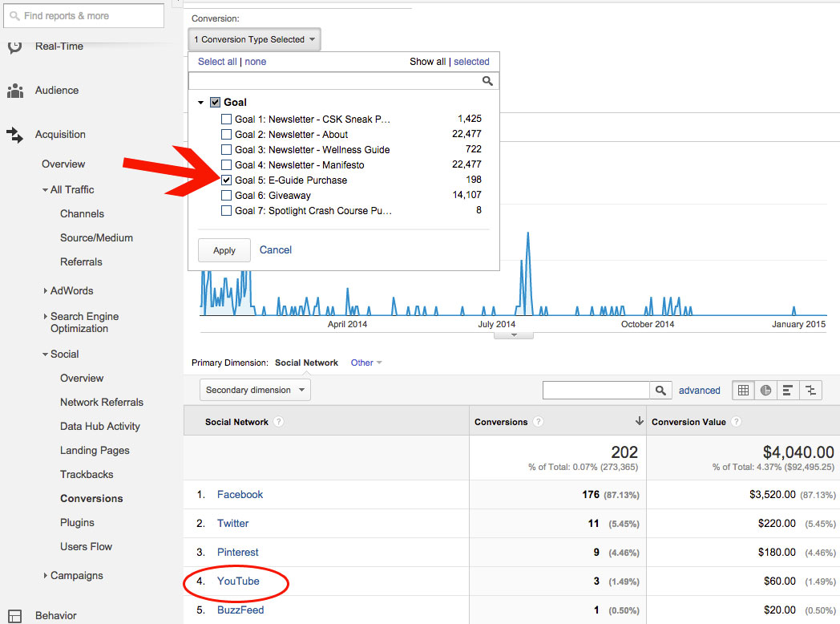Click the chart timeline collapse handle
The image size is (840, 624).
513,335
